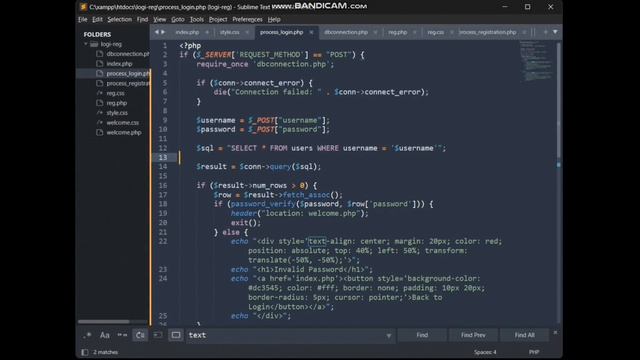
Task: Click the Sublime Text title bar icon
Action: [83, 7]
